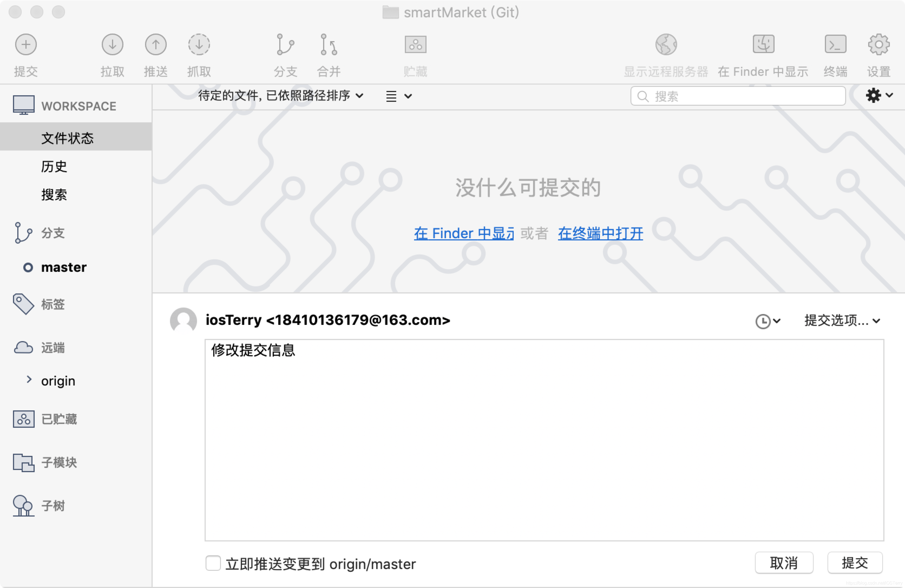Click the Pull (拉取) toolbar icon
Viewport: 905px width, 588px height.
click(x=112, y=45)
